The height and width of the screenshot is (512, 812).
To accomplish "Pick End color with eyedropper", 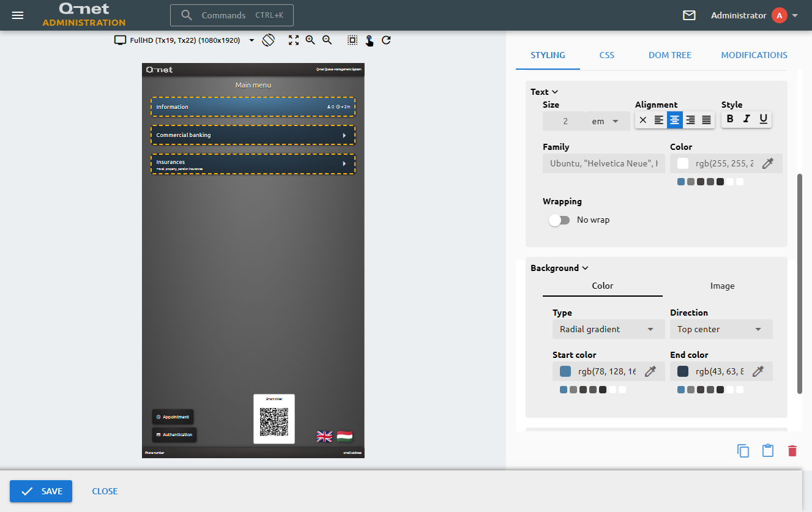I will point(758,371).
